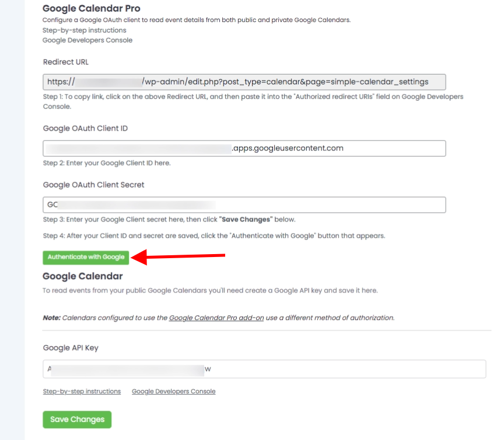Click into the Google API Key input field
The image size is (504, 440).
(x=264, y=369)
